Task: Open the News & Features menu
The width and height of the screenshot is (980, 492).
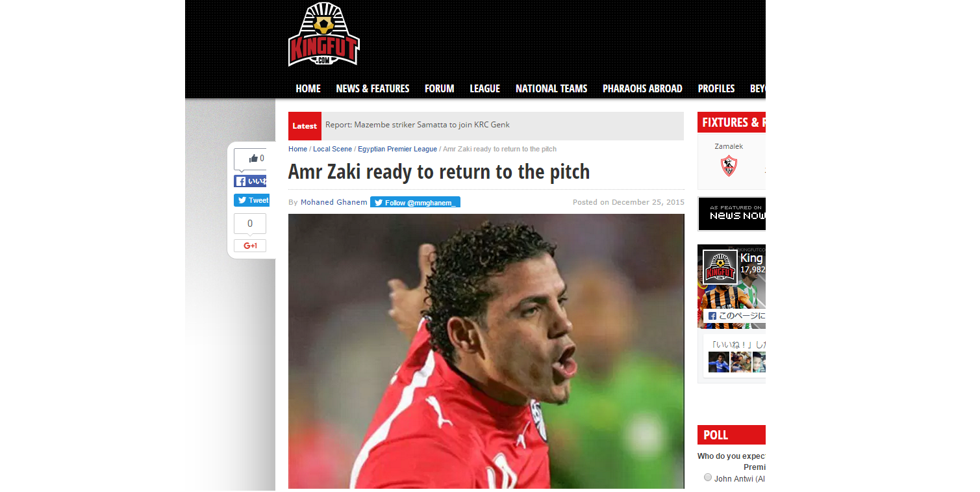Action: click(373, 88)
